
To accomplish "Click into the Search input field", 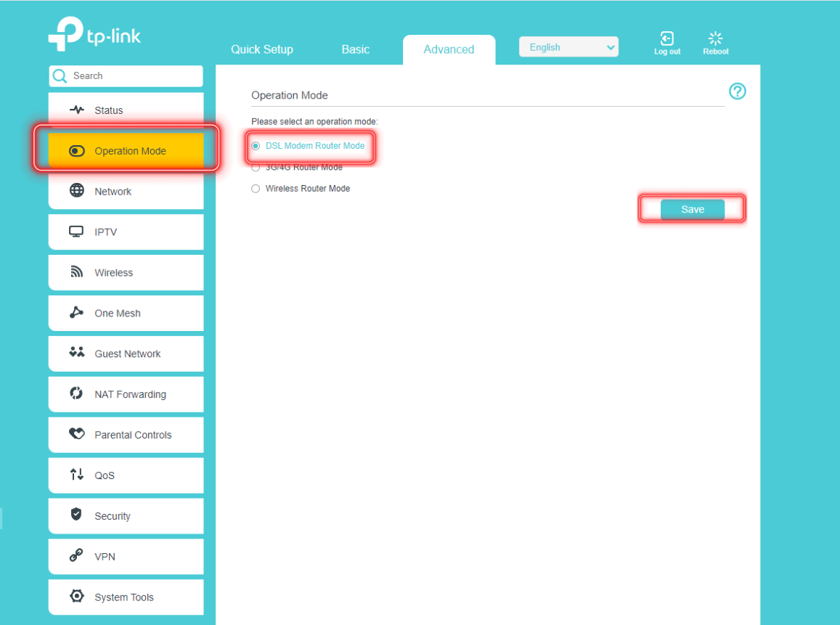I will pyautogui.click(x=126, y=76).
